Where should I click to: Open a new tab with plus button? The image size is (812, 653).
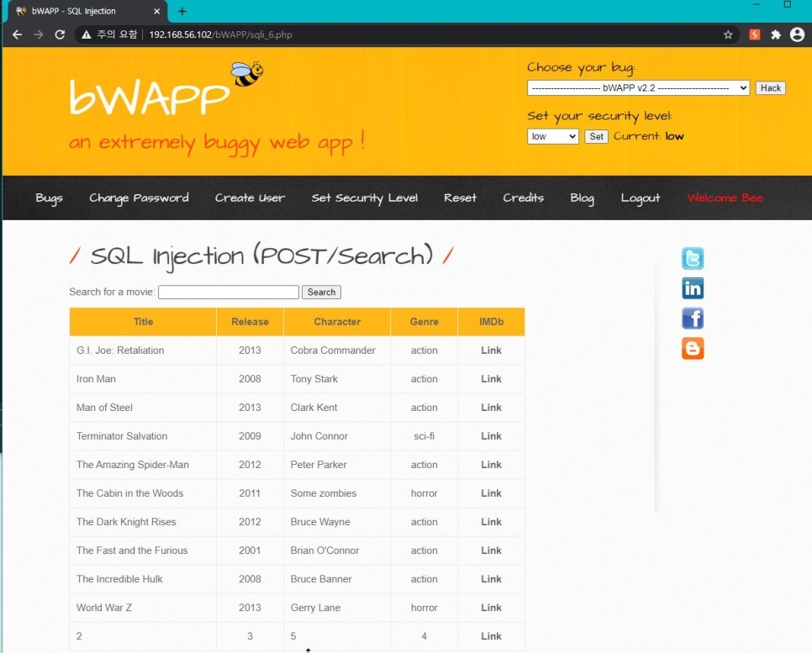(x=182, y=11)
